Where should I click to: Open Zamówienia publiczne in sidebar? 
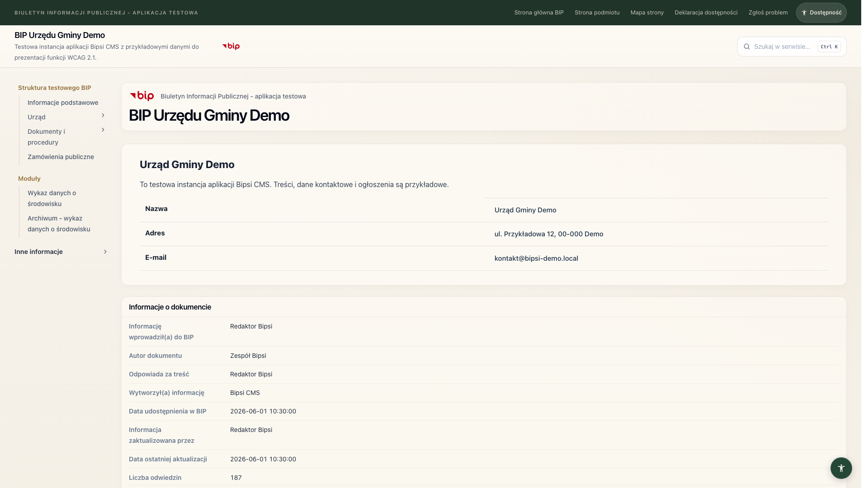(61, 157)
